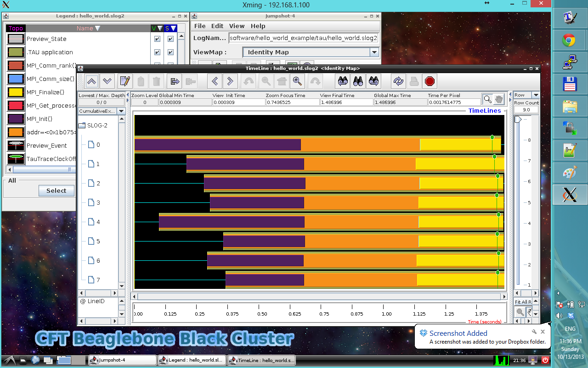588x368 pixels.
Task: Switch to Jumpshot-4 window in taskbar
Action: coord(122,360)
